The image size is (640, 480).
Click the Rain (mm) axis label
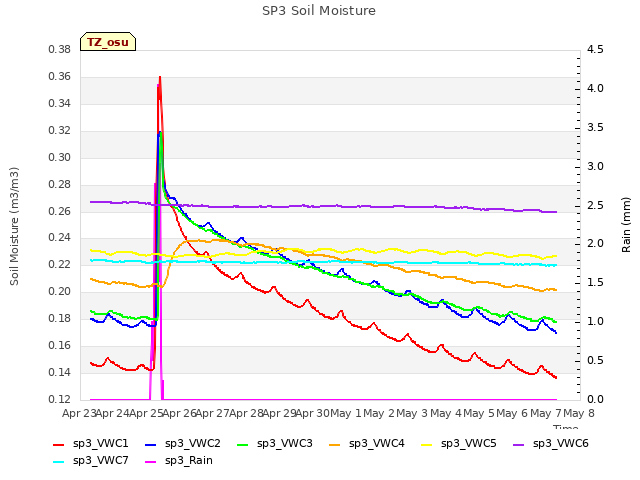(x=626, y=225)
